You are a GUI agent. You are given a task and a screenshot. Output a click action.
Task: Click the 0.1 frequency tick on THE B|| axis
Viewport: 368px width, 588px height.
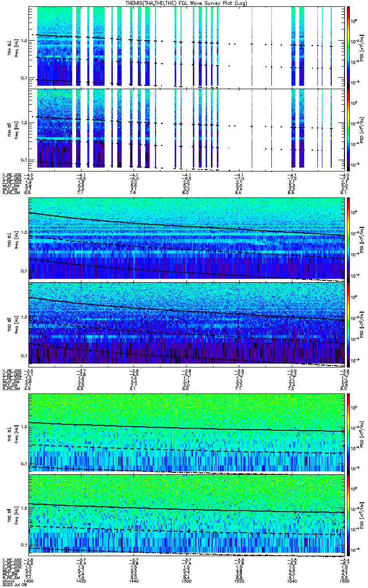25,545
